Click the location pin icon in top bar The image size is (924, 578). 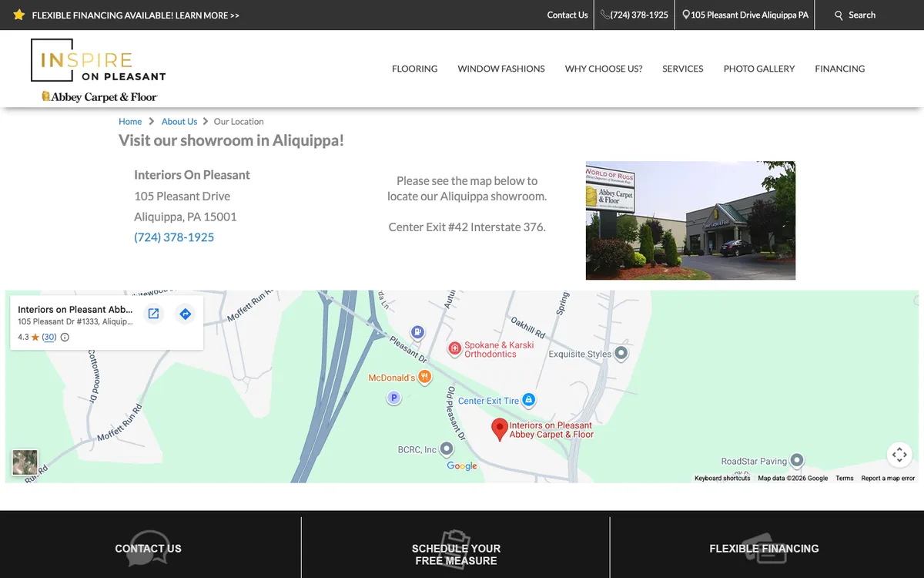(x=686, y=15)
